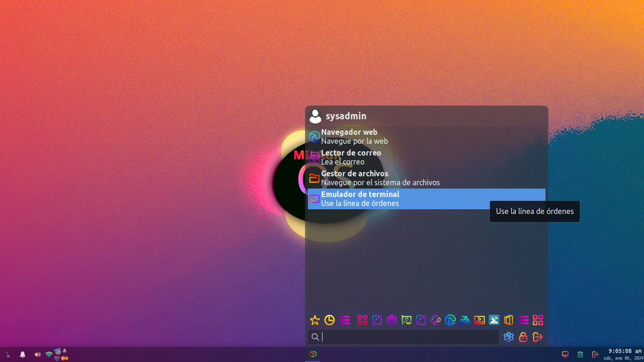Image resolution: width=644 pixels, height=362 pixels.
Task: Open the Wi-Fi network indicator
Action: tap(49, 354)
